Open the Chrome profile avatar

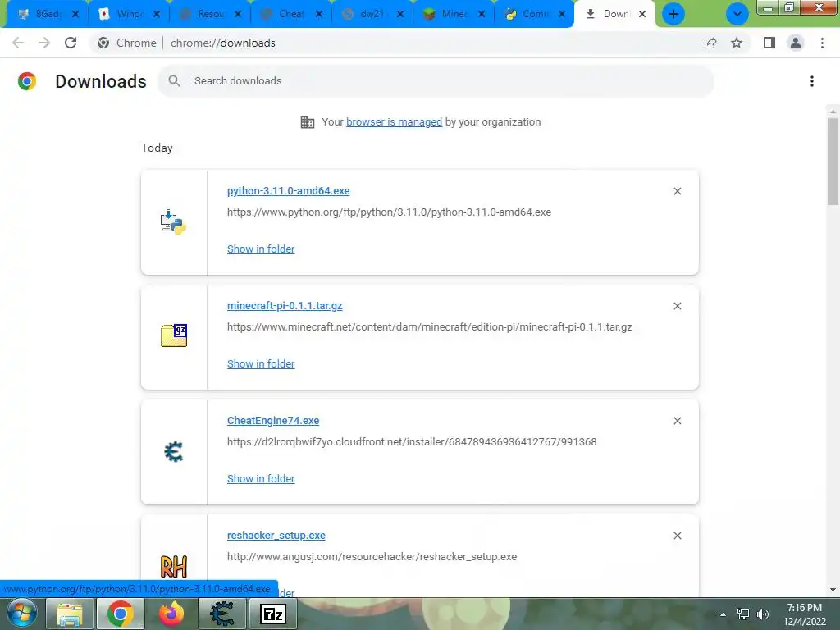tap(796, 43)
